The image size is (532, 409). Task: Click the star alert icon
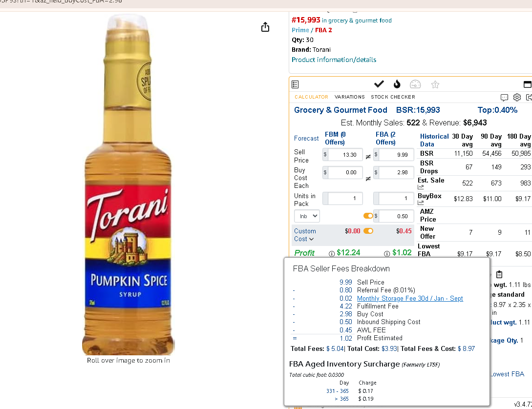point(435,84)
